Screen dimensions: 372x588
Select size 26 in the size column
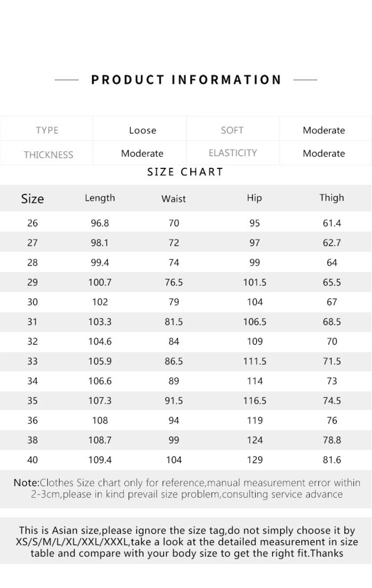33,223
